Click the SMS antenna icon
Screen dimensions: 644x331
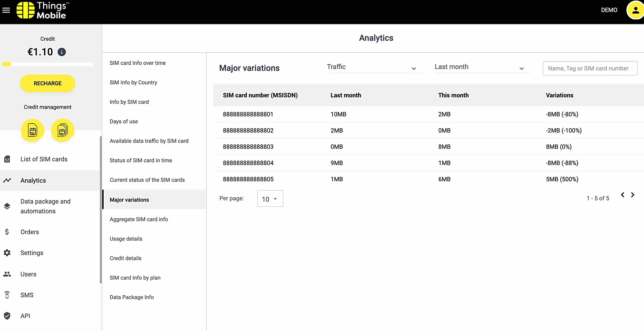(7, 295)
